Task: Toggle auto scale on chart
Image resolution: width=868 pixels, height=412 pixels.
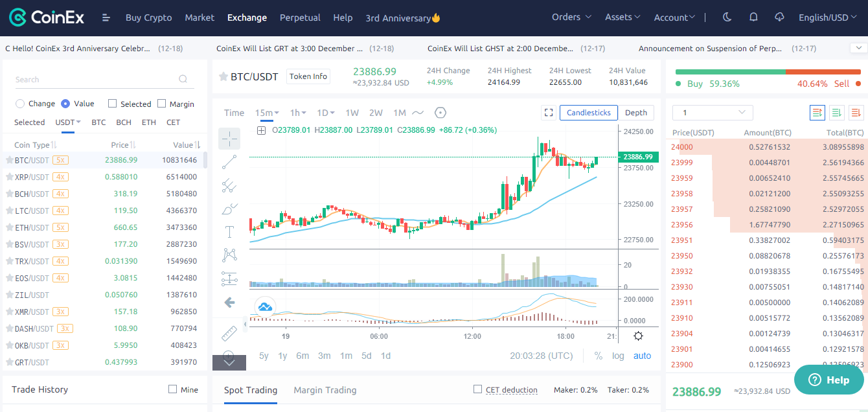Action: tap(643, 356)
